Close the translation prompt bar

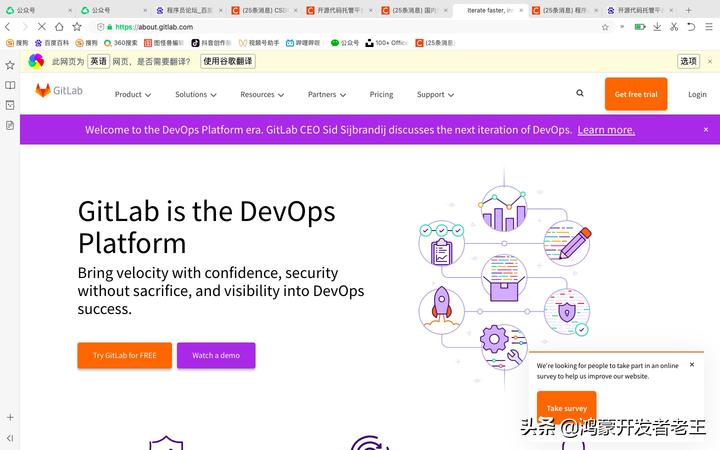710,61
